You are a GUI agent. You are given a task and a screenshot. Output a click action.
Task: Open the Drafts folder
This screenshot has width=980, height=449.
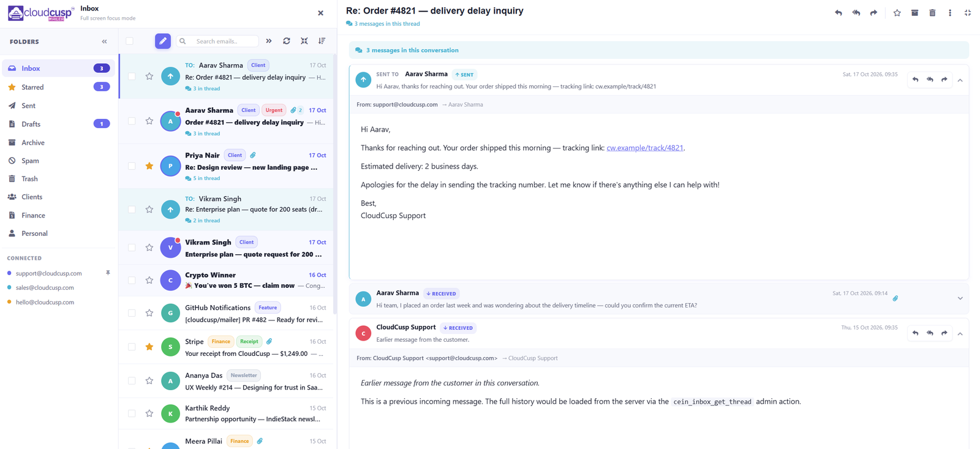(x=58, y=124)
